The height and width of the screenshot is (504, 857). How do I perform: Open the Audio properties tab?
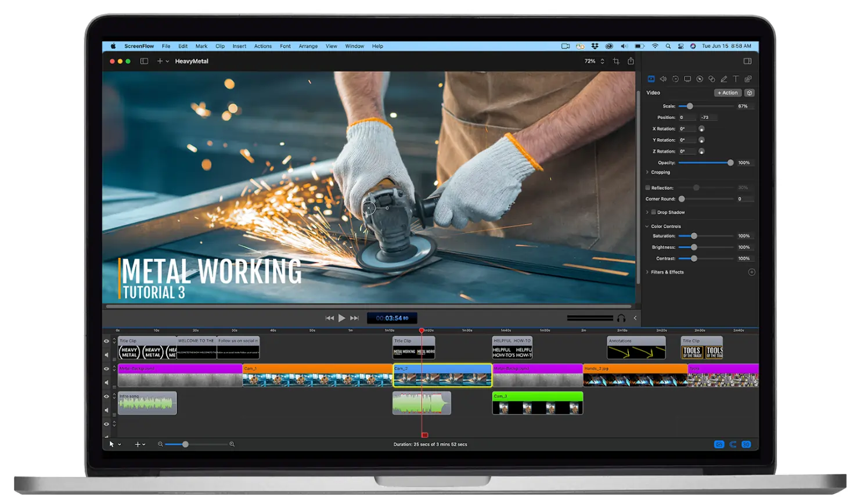pyautogui.click(x=664, y=79)
